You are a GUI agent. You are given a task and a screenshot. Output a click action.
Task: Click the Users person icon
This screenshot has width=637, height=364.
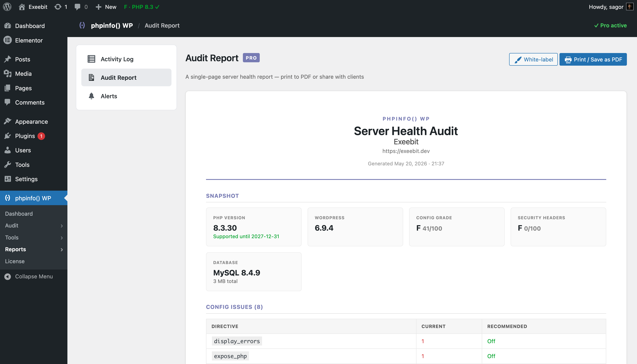(x=8, y=150)
